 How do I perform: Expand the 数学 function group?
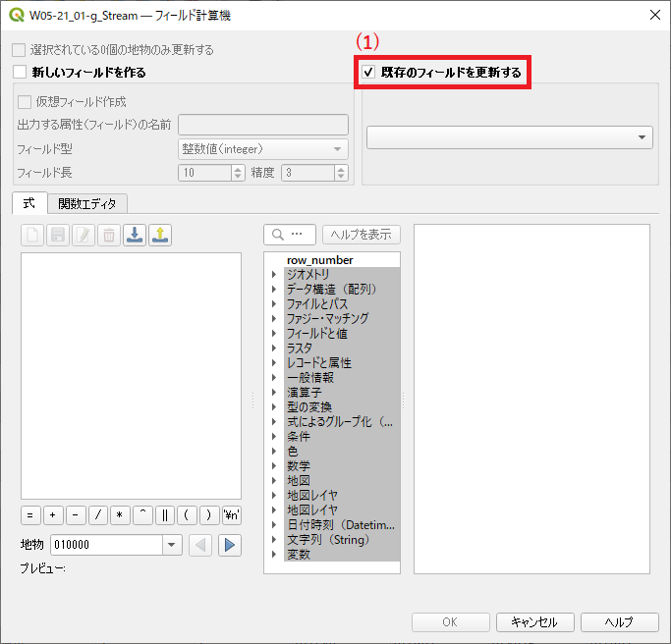click(x=274, y=466)
